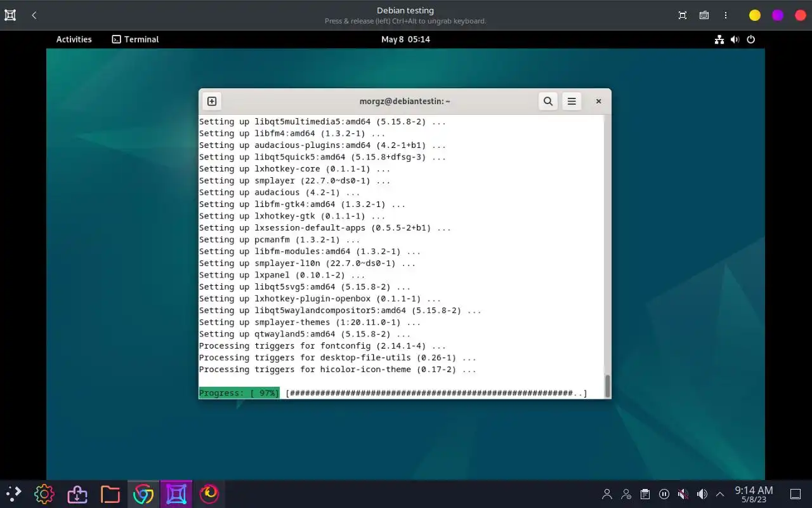
Task: Click the purple maximize window button
Action: [778, 15]
